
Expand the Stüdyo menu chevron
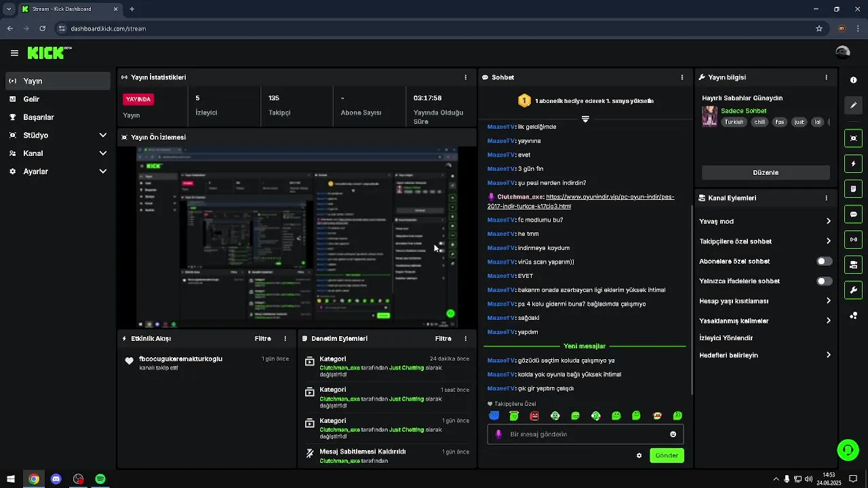pyautogui.click(x=103, y=136)
